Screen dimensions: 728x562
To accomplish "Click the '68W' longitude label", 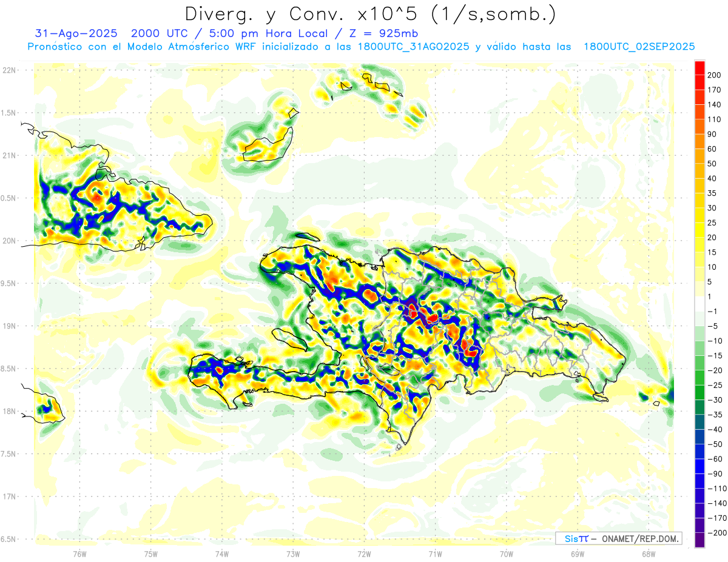I will [x=648, y=554].
